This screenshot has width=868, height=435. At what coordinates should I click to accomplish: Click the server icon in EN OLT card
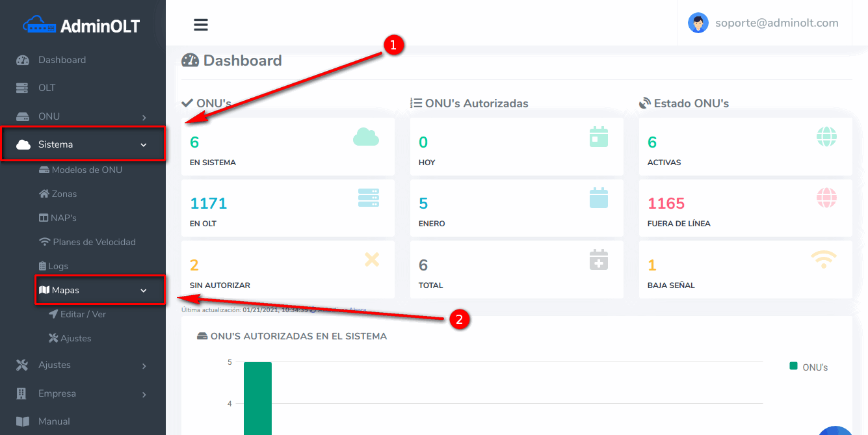369,198
